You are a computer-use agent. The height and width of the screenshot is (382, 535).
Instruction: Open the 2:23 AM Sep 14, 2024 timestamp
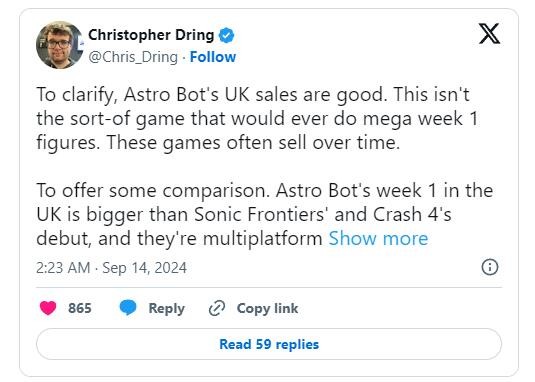click(112, 268)
